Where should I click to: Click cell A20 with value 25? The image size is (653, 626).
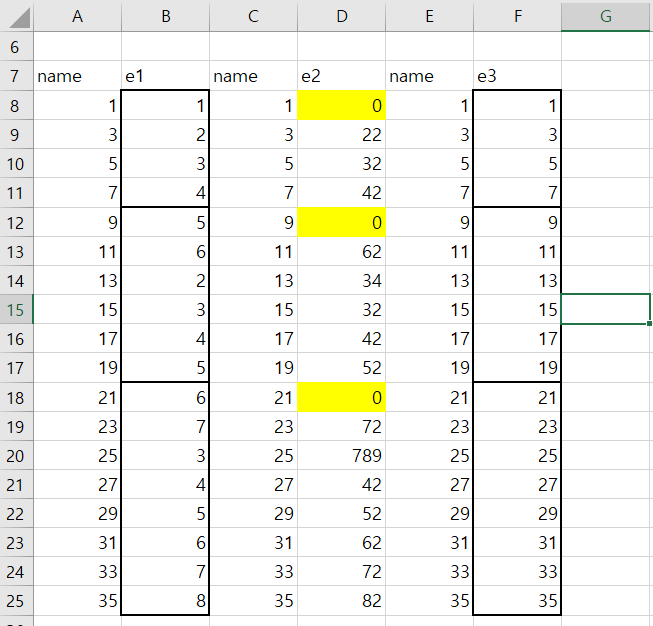[77, 455]
